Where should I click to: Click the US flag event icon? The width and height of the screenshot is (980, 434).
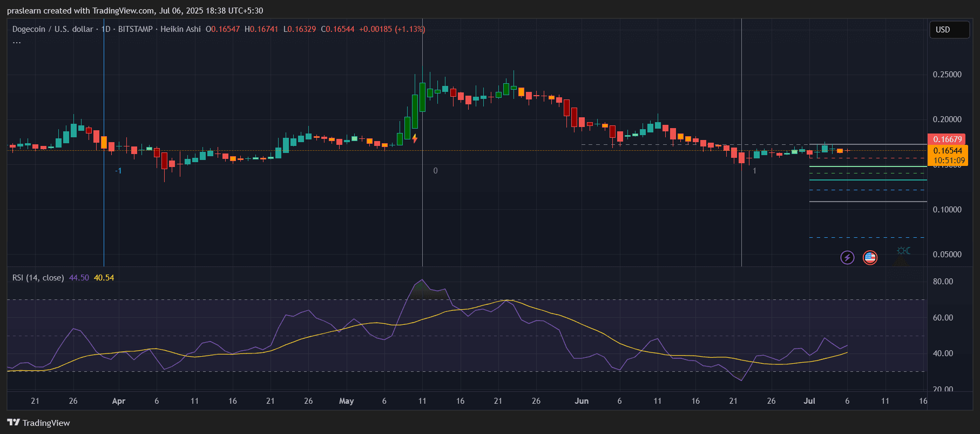tap(870, 257)
